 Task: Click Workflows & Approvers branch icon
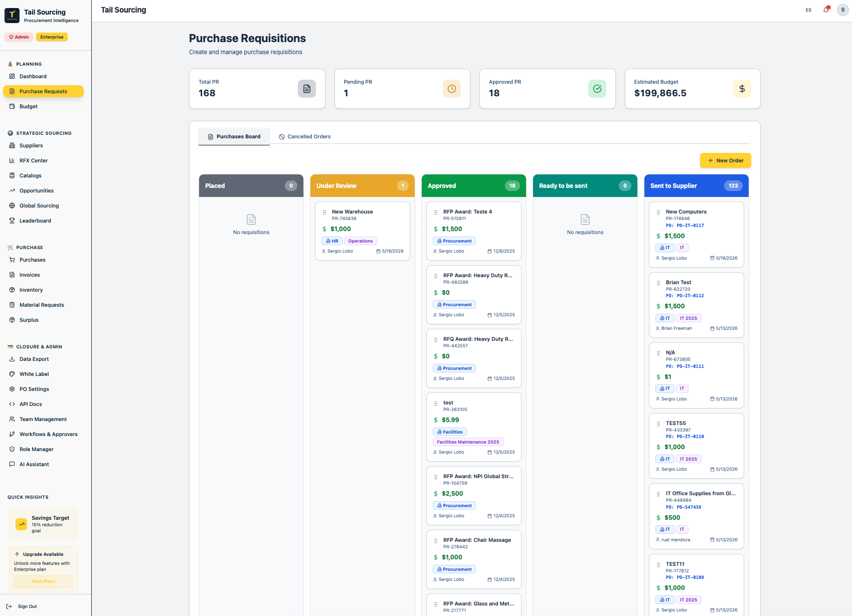pyautogui.click(x=12, y=434)
